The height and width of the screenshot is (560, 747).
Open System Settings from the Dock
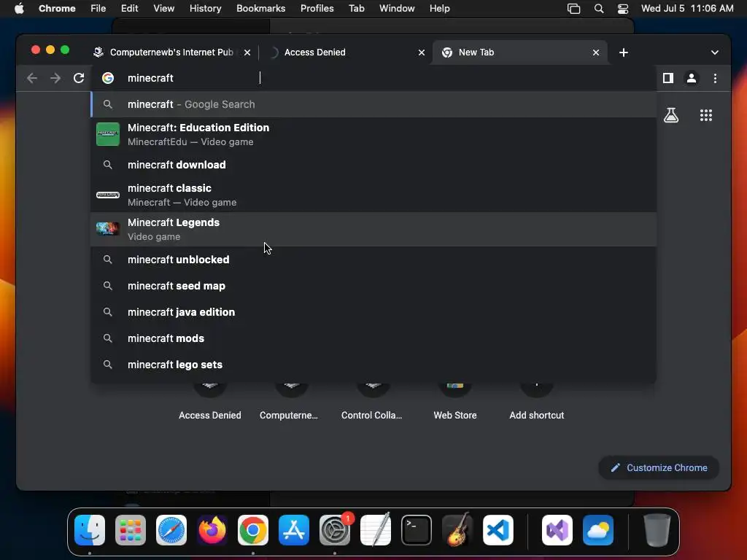[335, 530]
